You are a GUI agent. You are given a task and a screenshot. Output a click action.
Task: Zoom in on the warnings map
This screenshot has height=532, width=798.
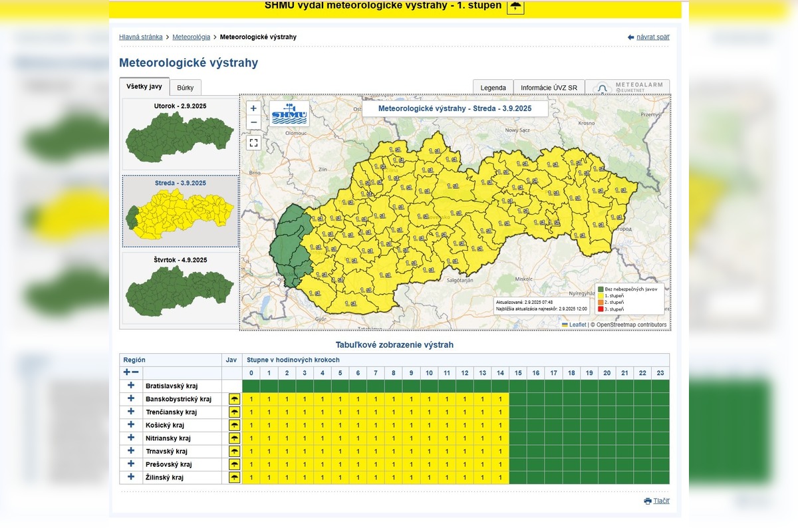pos(253,108)
